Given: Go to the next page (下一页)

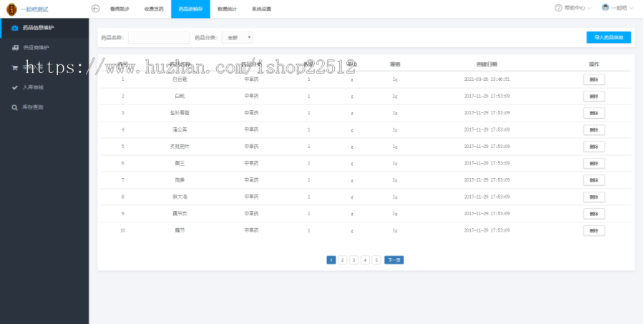Looking at the screenshot, I should tap(394, 260).
